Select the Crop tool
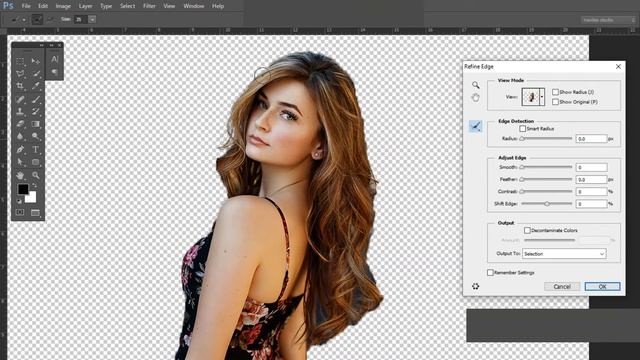This screenshot has height=360, width=640. coord(20,86)
